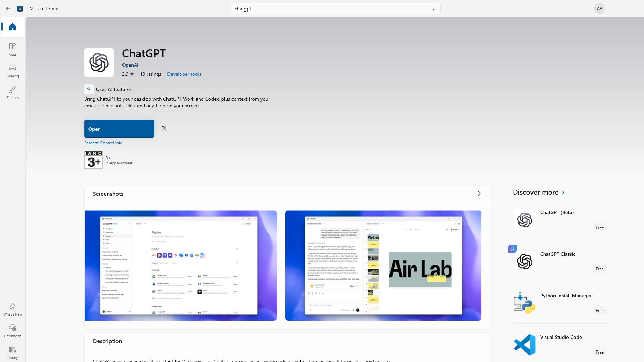The height and width of the screenshot is (362, 644).
Task: Open the OpenAI publisher link
Action: click(130, 65)
